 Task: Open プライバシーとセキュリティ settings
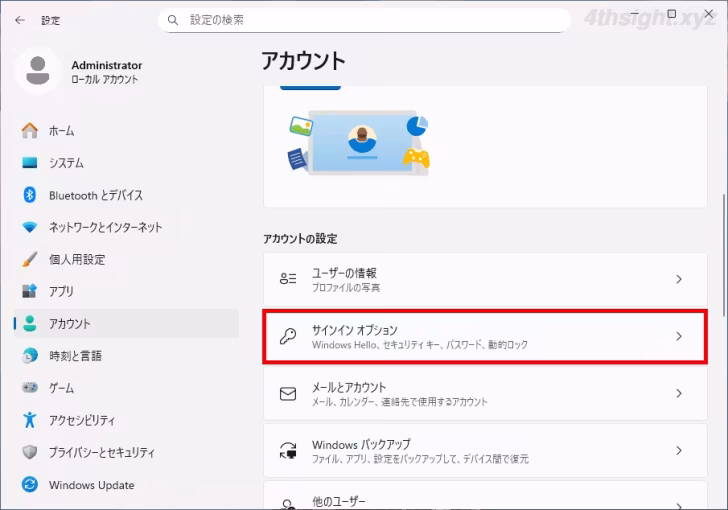pos(126,452)
